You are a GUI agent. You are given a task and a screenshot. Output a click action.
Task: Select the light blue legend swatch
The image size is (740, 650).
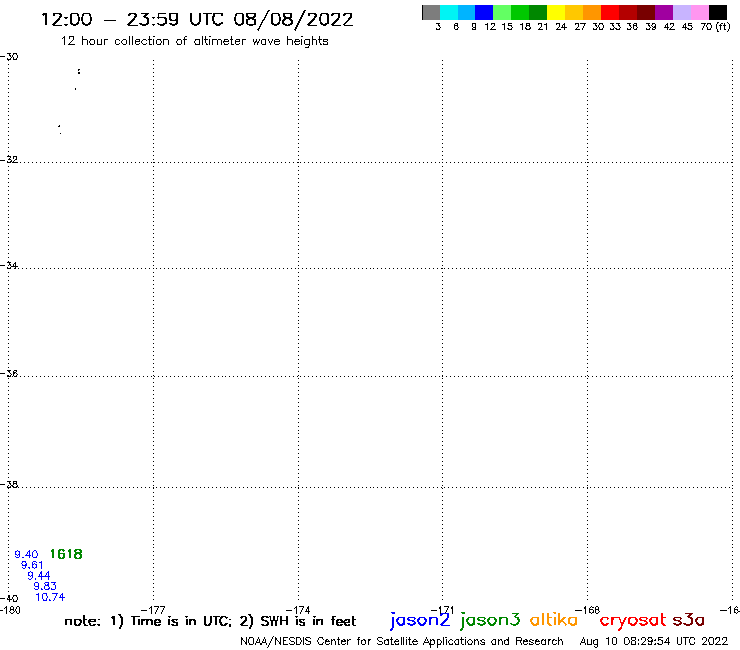click(x=466, y=12)
